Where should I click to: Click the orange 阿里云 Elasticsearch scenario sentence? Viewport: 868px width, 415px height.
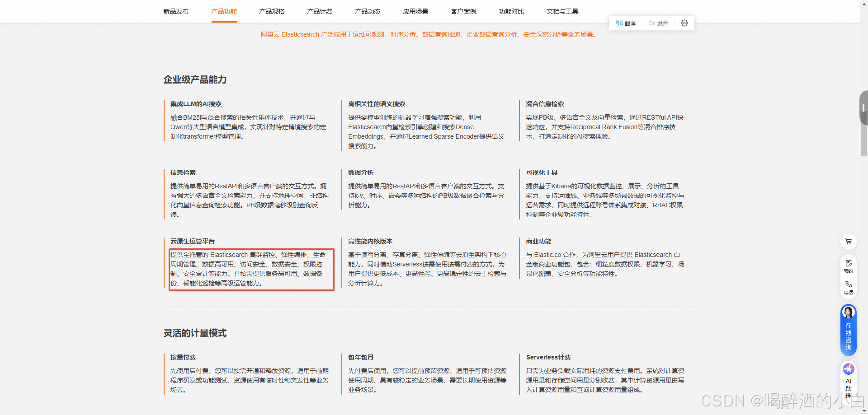429,34
